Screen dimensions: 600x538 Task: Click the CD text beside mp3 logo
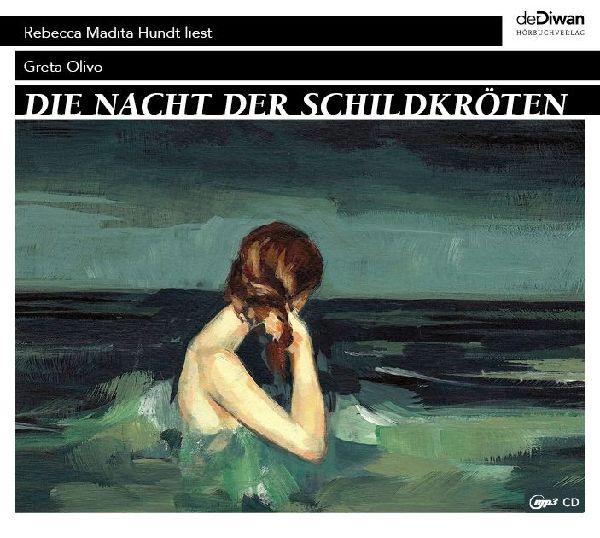coord(571,502)
